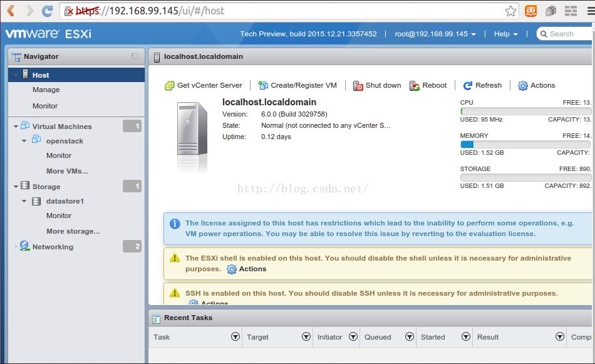Open the filter on the Task column
The image size is (595, 364).
pyautogui.click(x=235, y=336)
